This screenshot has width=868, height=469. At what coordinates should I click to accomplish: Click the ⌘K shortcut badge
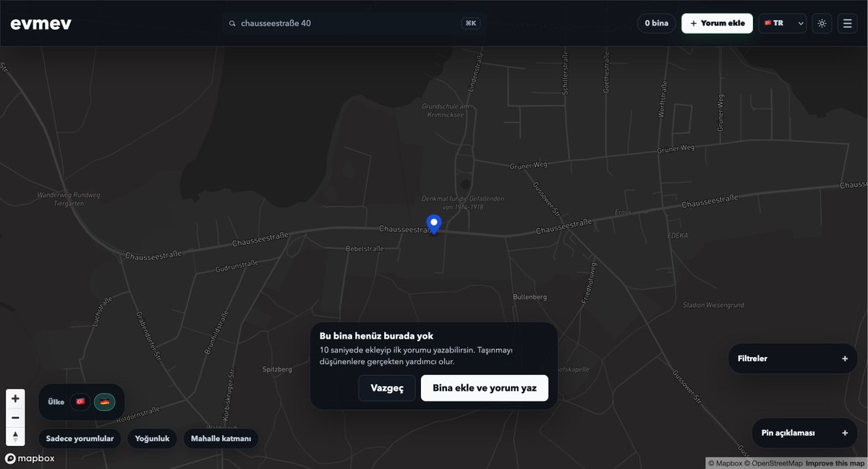coord(471,23)
